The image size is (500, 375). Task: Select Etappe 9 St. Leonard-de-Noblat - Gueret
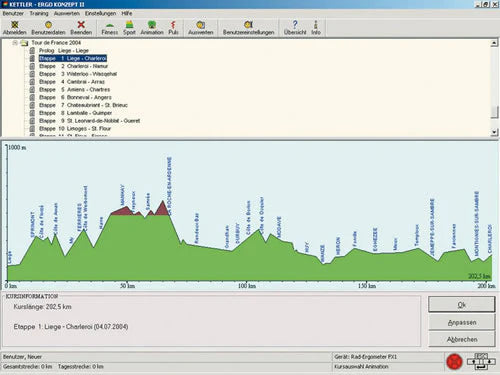(89, 121)
